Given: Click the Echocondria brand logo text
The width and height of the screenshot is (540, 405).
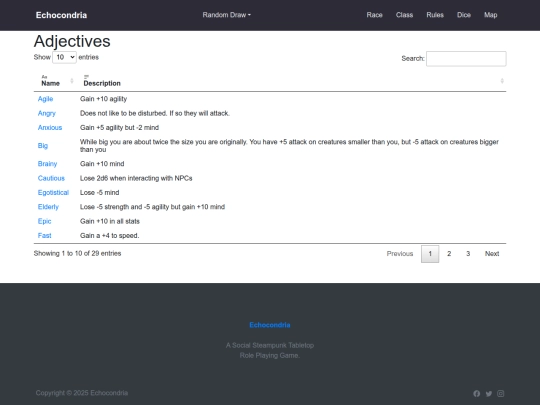Looking at the screenshot, I should pyautogui.click(x=61, y=15).
